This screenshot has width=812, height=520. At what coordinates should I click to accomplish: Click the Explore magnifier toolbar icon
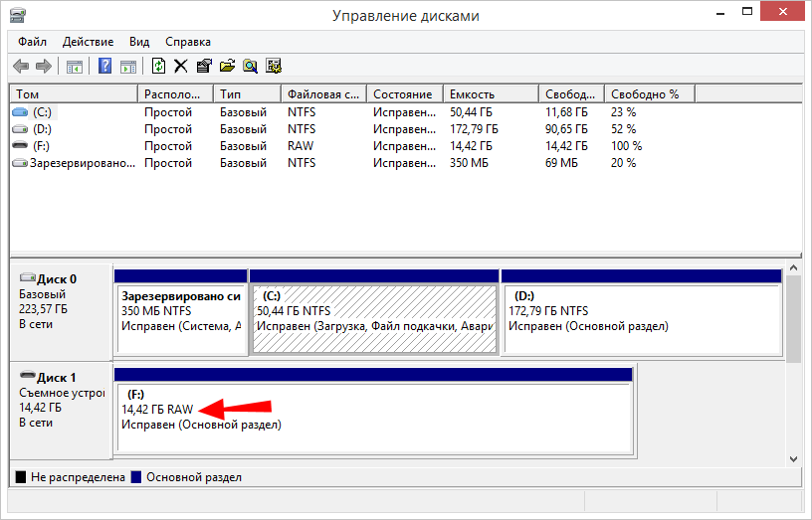(250, 67)
